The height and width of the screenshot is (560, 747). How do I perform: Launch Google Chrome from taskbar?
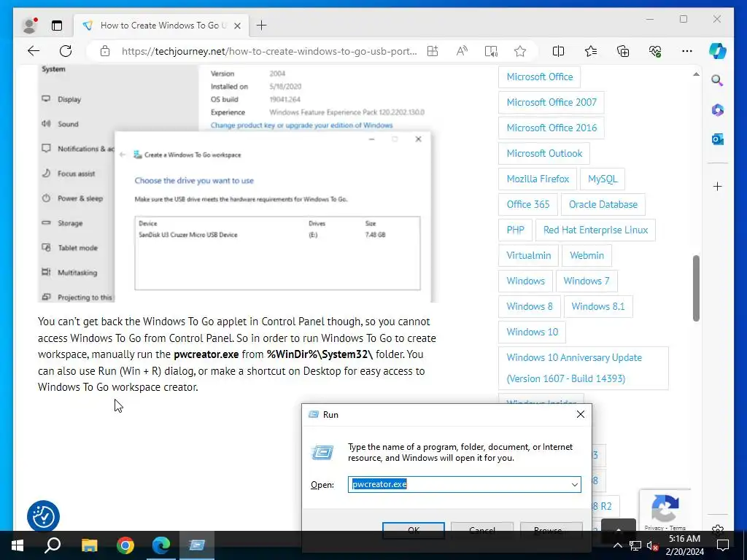125,545
